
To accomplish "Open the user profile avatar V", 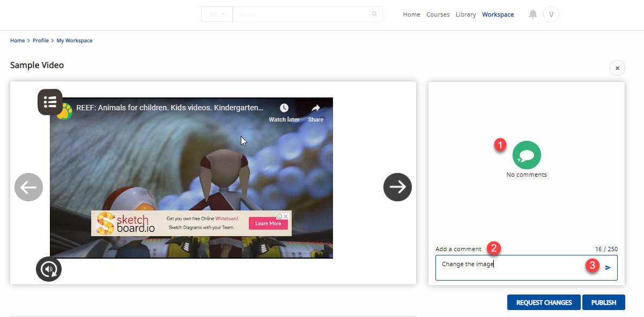I will (x=551, y=14).
